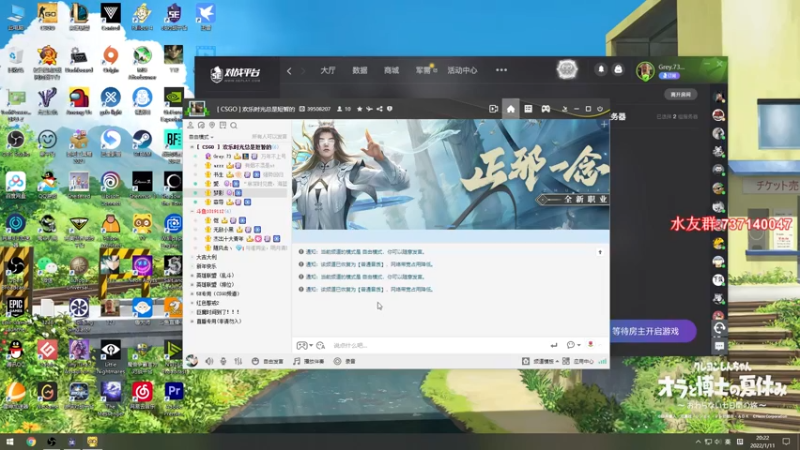The width and height of the screenshot is (800, 450).
Task: Open 应用中心 in the bottom bar
Action: [x=578, y=361]
